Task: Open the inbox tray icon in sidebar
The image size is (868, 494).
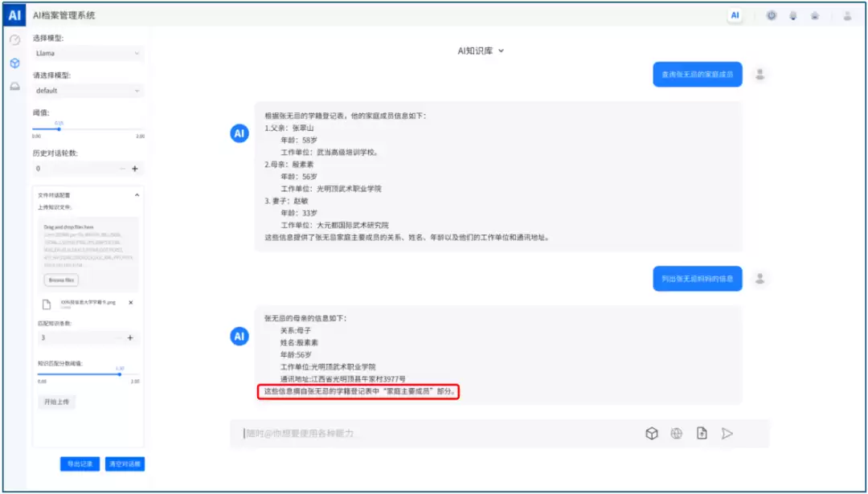Action: click(x=15, y=86)
